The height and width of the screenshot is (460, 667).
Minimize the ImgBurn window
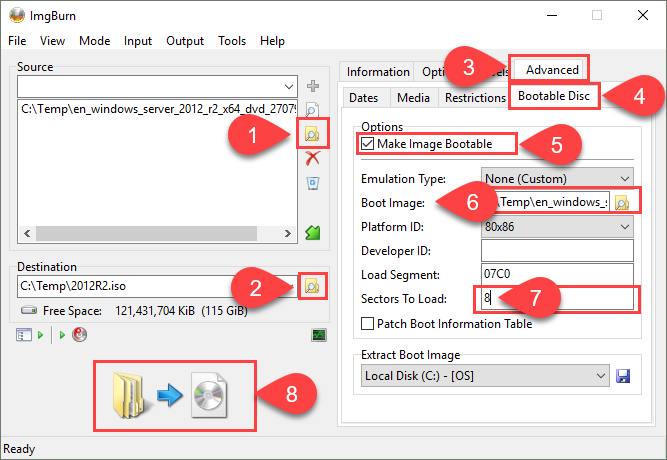(x=552, y=16)
